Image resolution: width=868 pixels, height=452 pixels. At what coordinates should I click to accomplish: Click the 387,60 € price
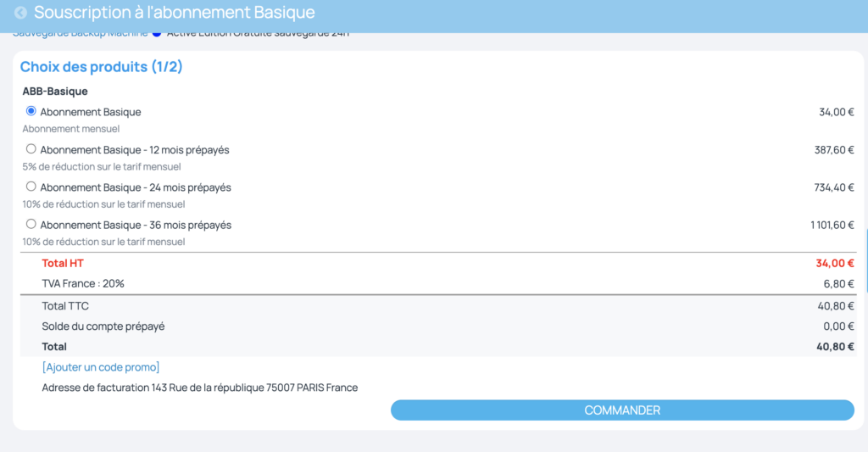coord(834,150)
